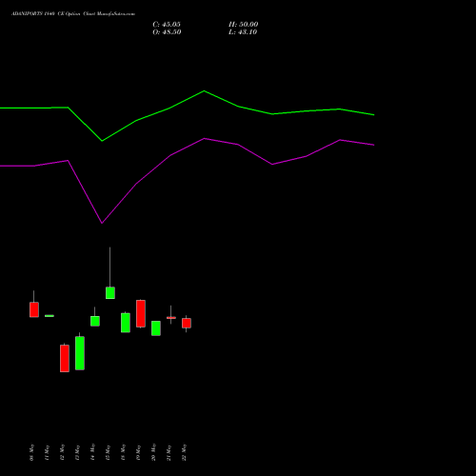Click the high value 'H: 50.00'
Screen dimensions: 476x476
(x=244, y=25)
